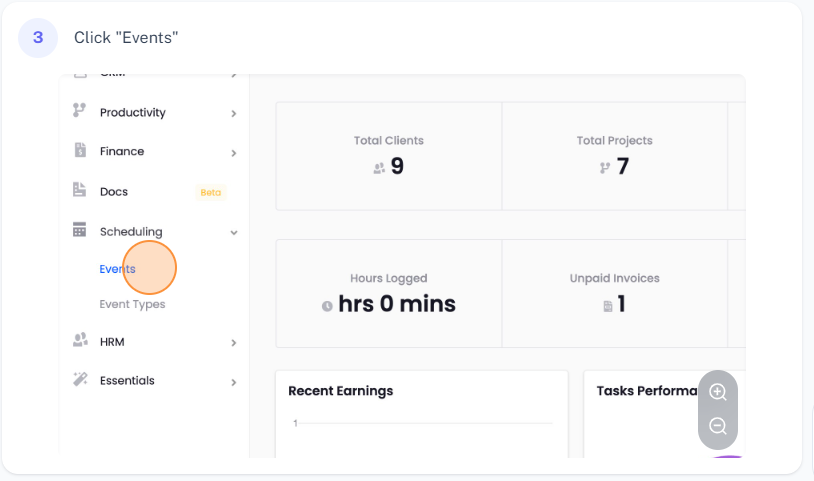Click the Finance invoice icon

[80, 150]
